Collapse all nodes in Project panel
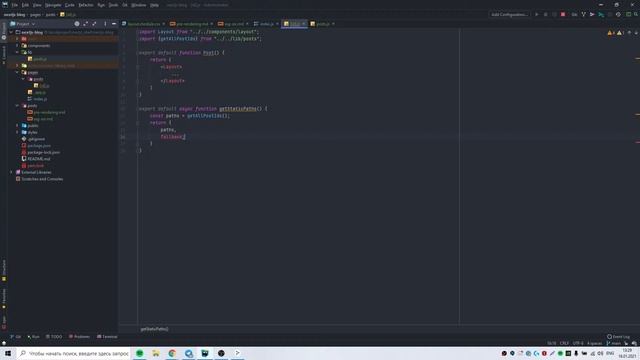Viewport: 640px width, 360px height. click(94, 24)
